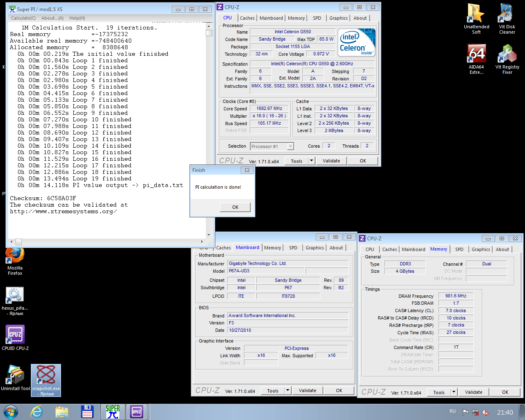Click the taskbar clock showing 21:40
The image size is (525, 420).
pos(505,412)
